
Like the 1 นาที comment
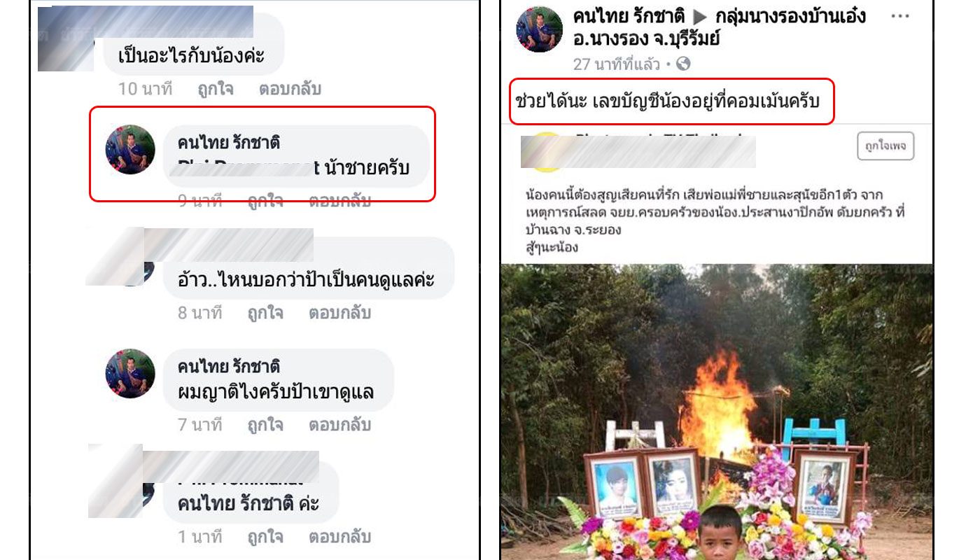point(265,537)
